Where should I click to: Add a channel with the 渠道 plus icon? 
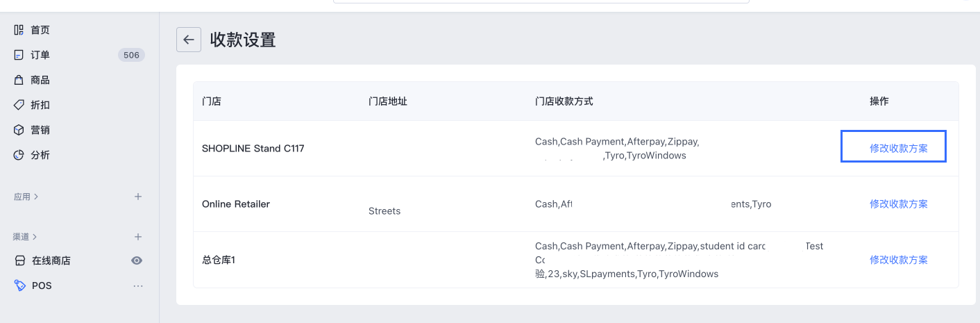(138, 237)
